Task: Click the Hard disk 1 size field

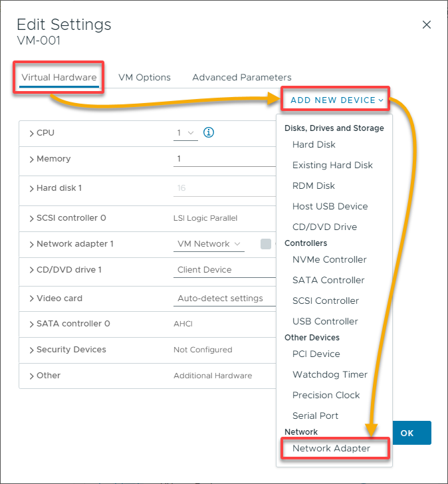Action: coord(225,188)
